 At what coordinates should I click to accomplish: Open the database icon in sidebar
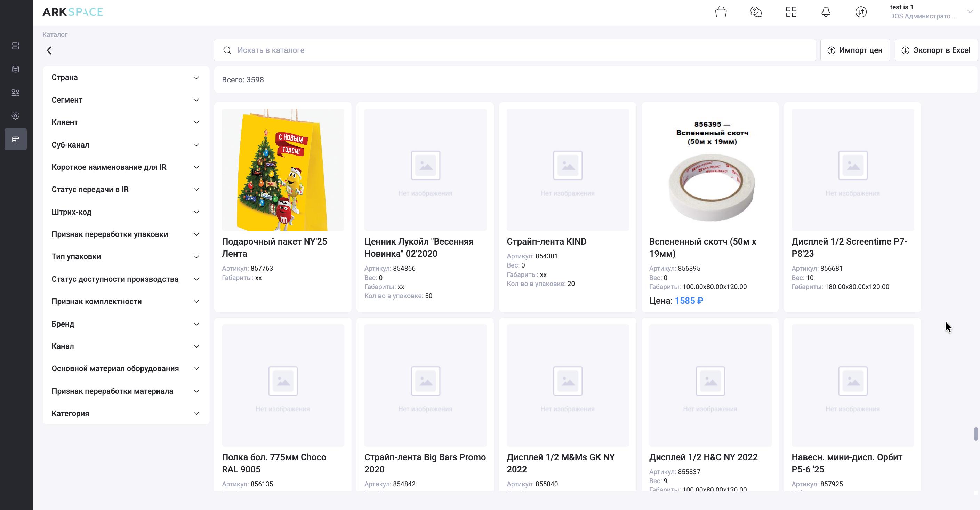16,69
